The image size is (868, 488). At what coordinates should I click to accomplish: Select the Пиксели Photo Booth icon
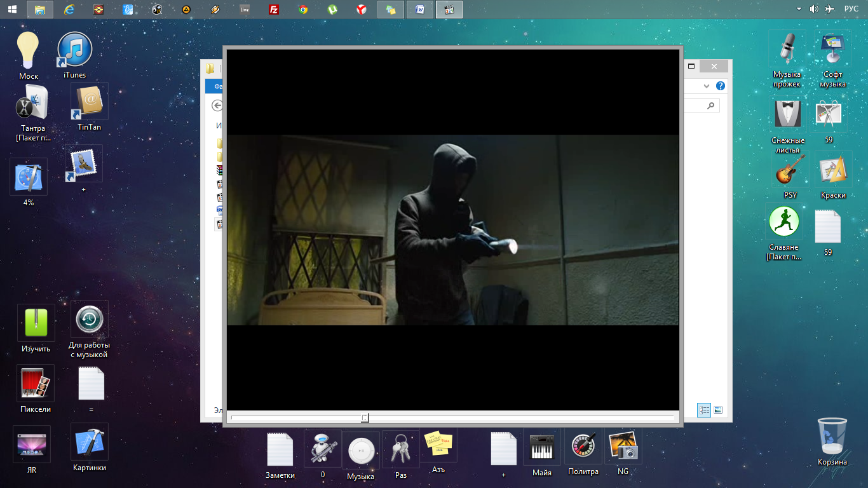click(36, 389)
